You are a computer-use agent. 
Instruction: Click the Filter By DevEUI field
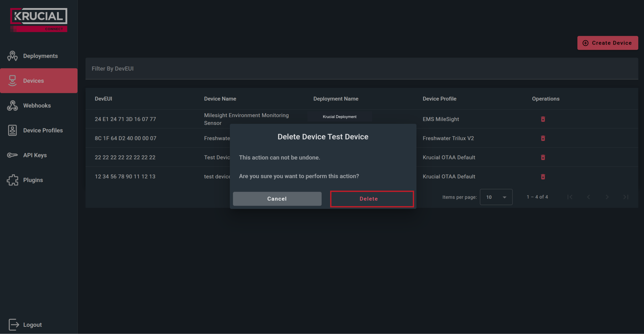pos(361,69)
